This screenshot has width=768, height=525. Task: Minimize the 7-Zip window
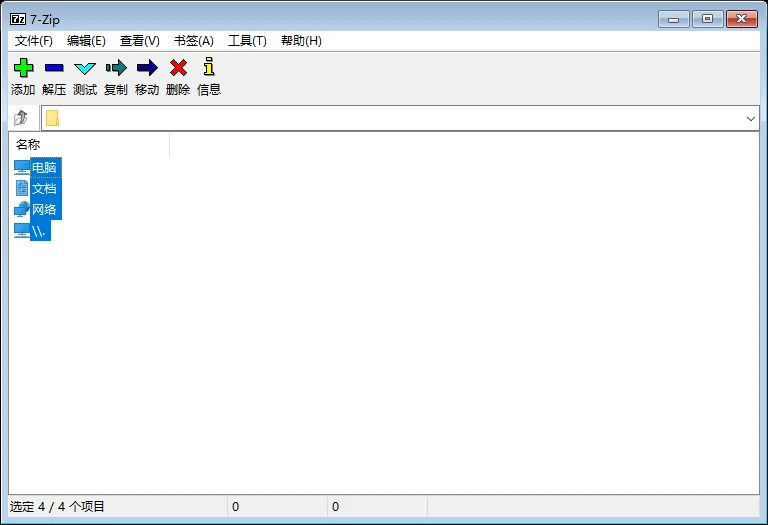[x=673, y=19]
